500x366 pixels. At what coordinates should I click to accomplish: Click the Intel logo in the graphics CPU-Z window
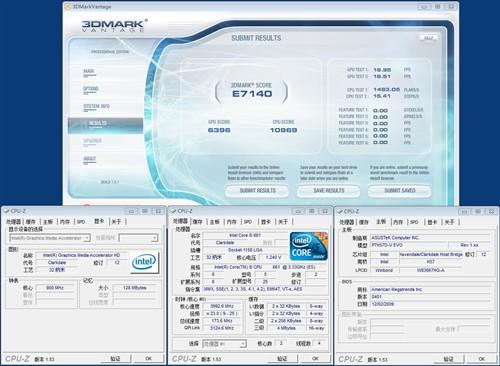(144, 262)
